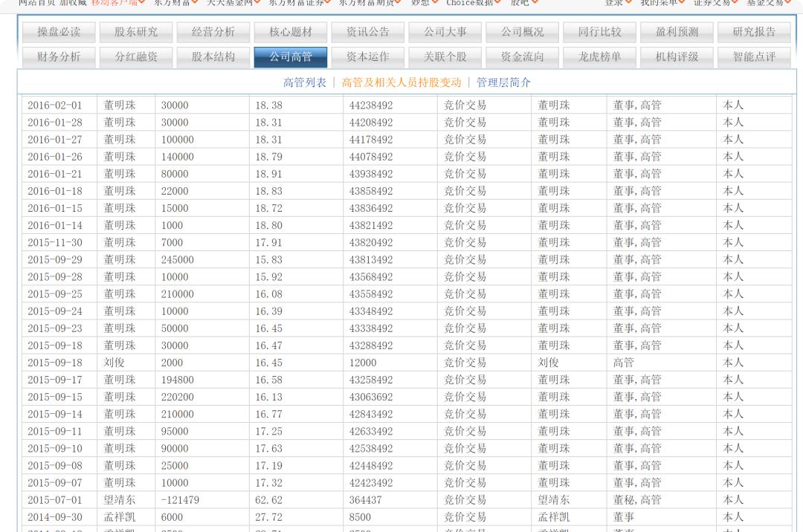Click the price 18.91
Image resolution: width=803 pixels, height=532 pixels.
tap(269, 174)
